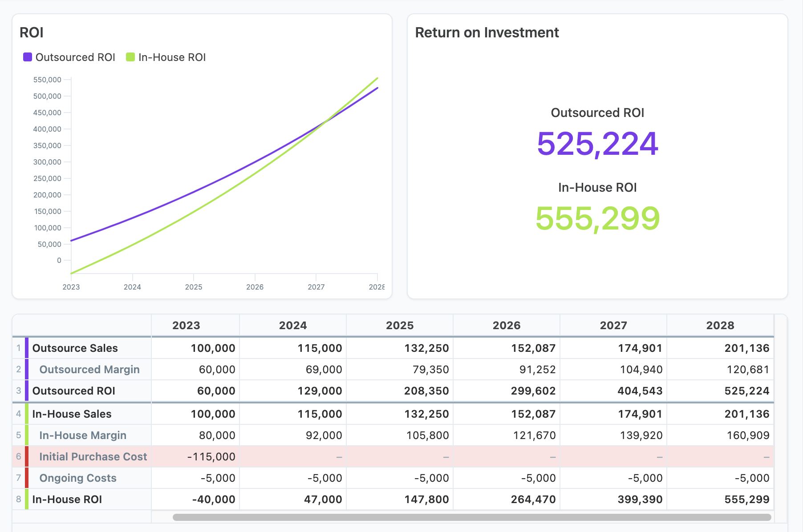
Task: Select the 2023 column header
Action: [x=186, y=325]
